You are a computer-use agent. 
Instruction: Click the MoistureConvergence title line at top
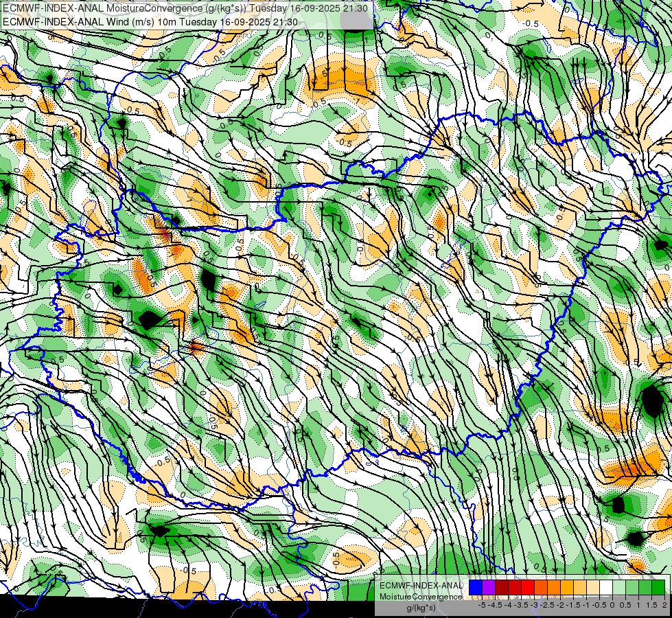(x=185, y=8)
